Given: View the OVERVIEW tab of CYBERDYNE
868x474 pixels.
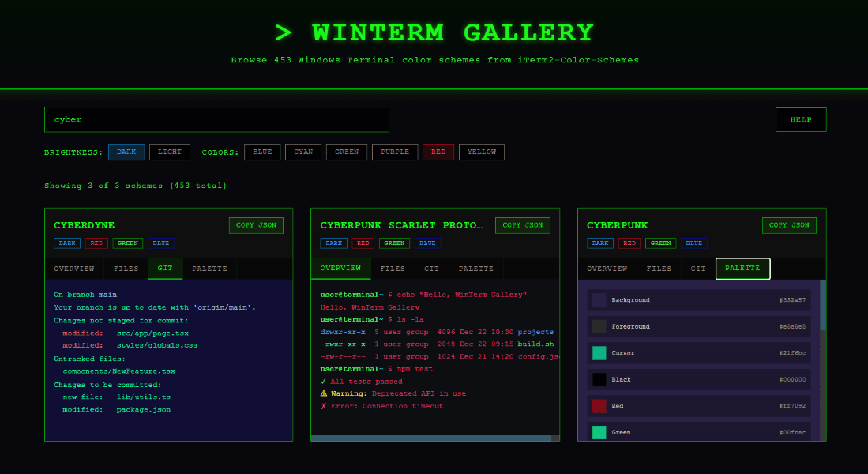Looking at the screenshot, I should tap(73, 269).
